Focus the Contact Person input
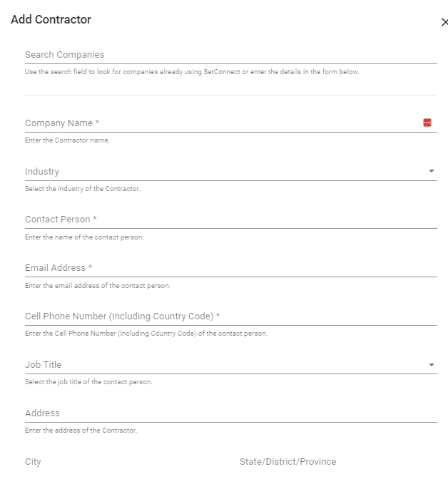Screen dimensions: 448x479 tap(231, 220)
